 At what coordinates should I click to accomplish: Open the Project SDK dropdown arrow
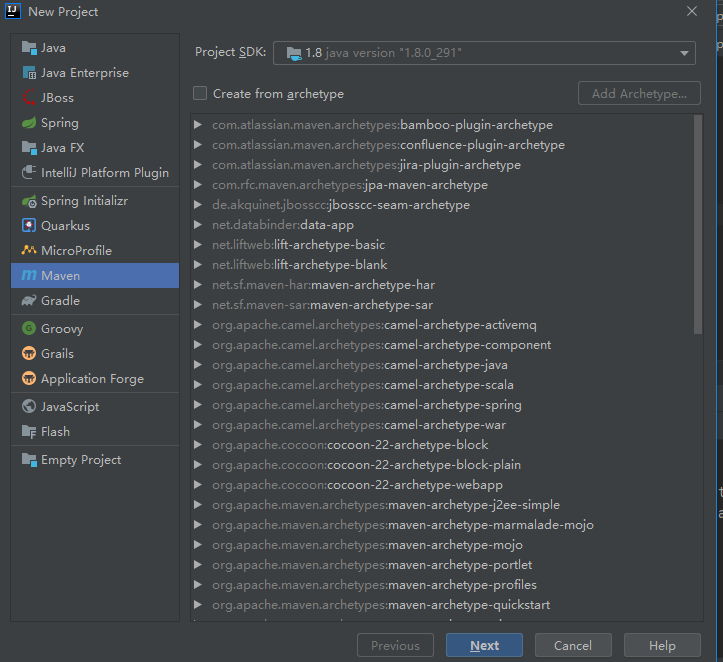click(x=684, y=53)
